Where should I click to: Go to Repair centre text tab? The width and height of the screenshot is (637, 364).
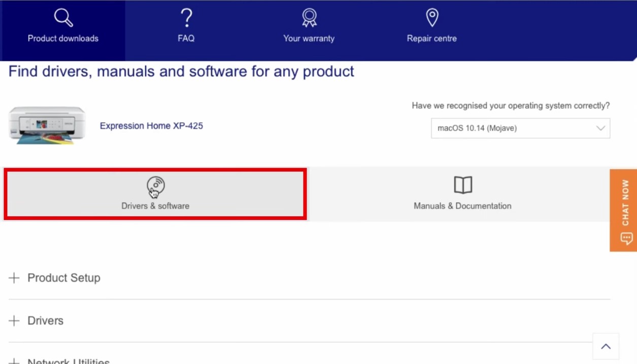coord(432,39)
